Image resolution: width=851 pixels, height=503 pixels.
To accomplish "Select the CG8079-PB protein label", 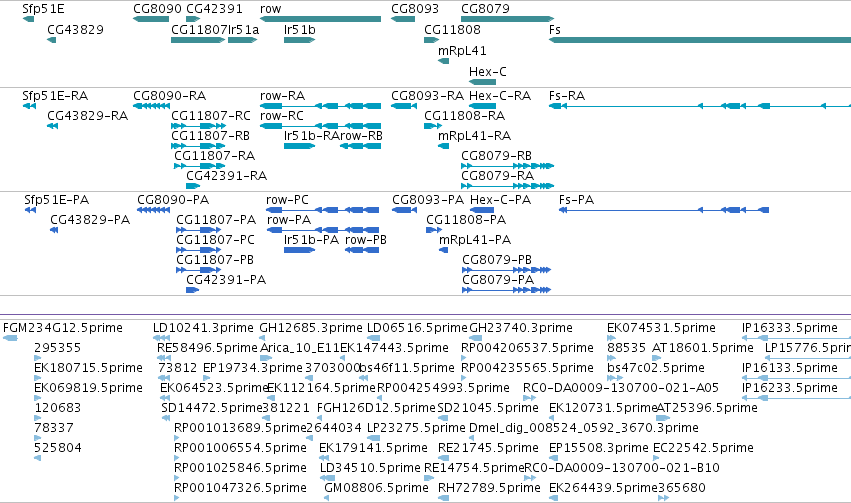I will [x=497, y=260].
